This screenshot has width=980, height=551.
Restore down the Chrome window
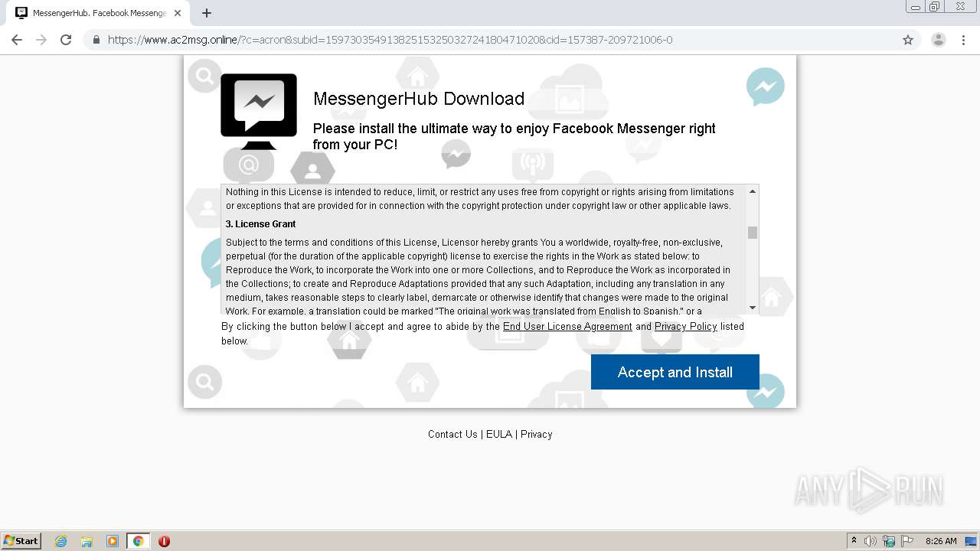coord(935,6)
